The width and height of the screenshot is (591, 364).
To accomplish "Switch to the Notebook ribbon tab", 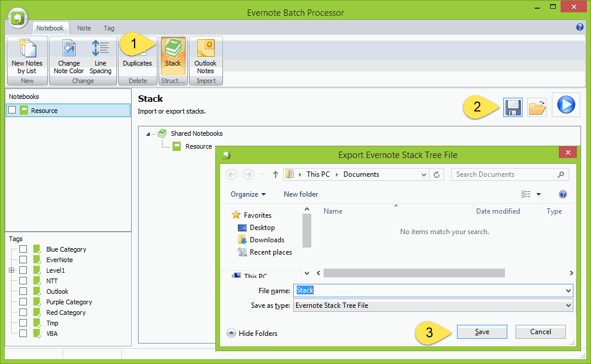I will 50,28.
